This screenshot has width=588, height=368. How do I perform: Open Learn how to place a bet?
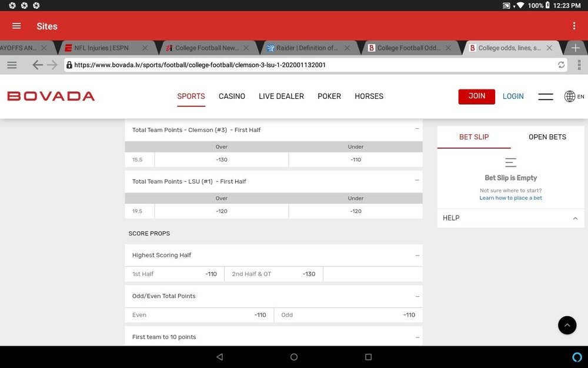coord(511,198)
